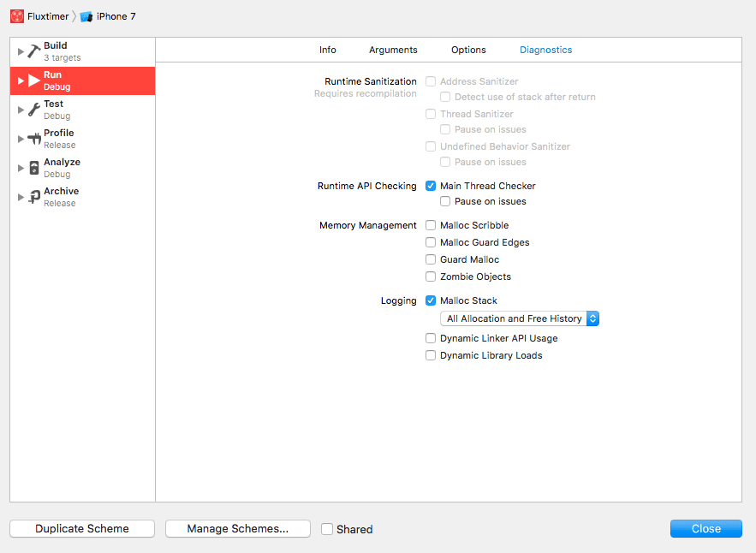Disable the Main Thread Checker
Screen dimensions: 756x553
point(431,186)
